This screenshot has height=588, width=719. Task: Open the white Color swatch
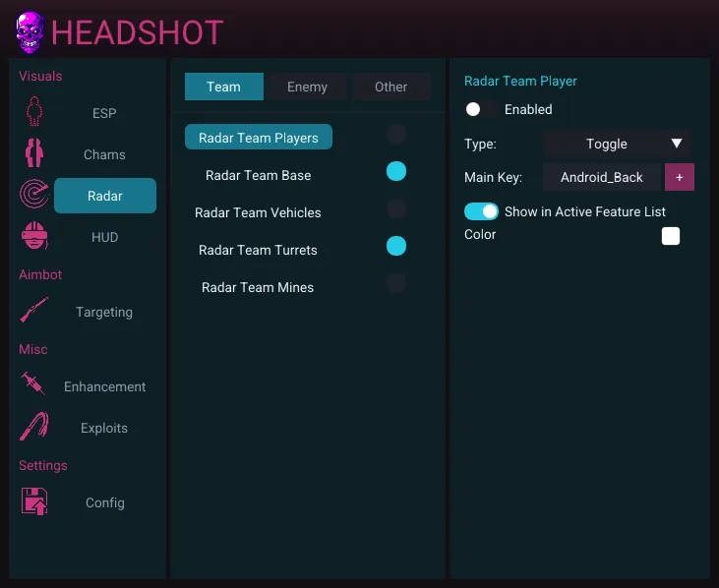coord(671,236)
